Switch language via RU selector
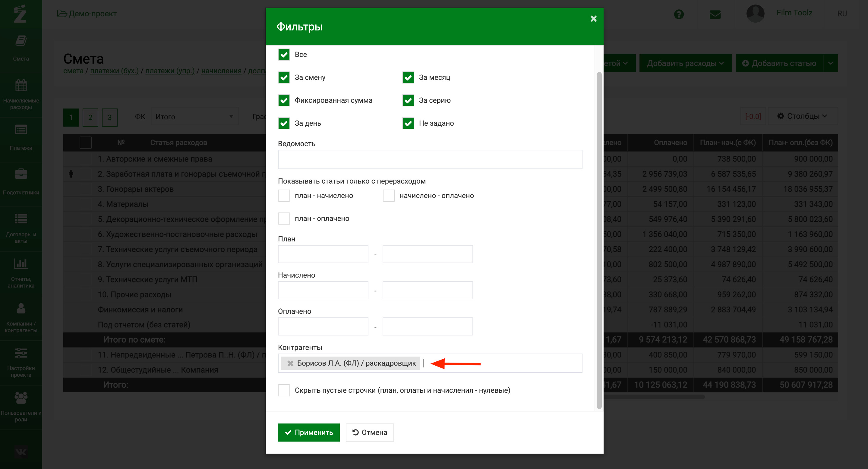This screenshot has height=469, width=868. click(x=842, y=14)
